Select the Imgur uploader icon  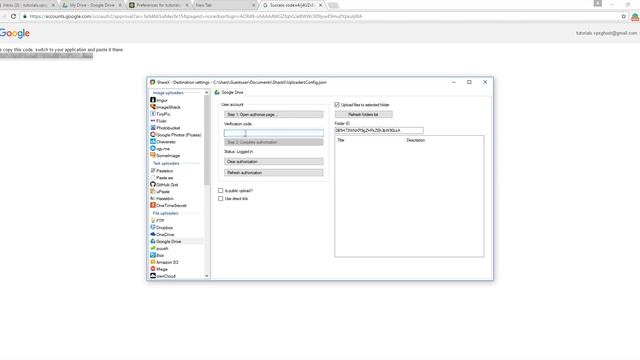click(x=153, y=100)
